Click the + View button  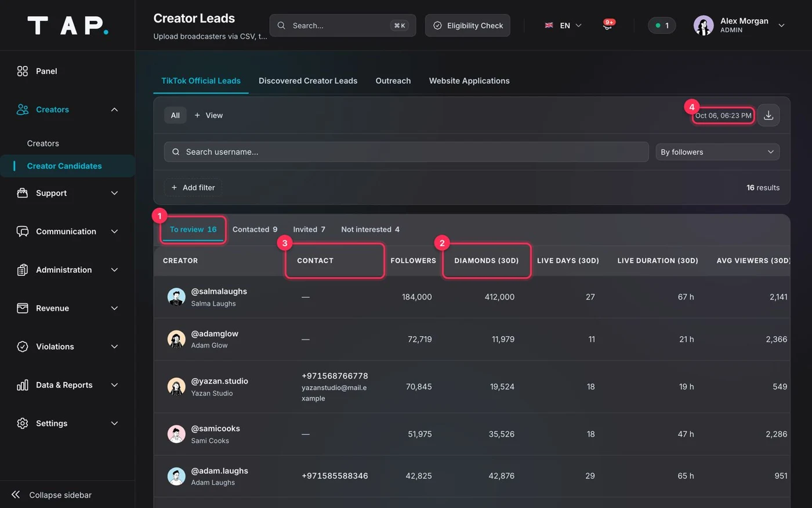(x=208, y=115)
